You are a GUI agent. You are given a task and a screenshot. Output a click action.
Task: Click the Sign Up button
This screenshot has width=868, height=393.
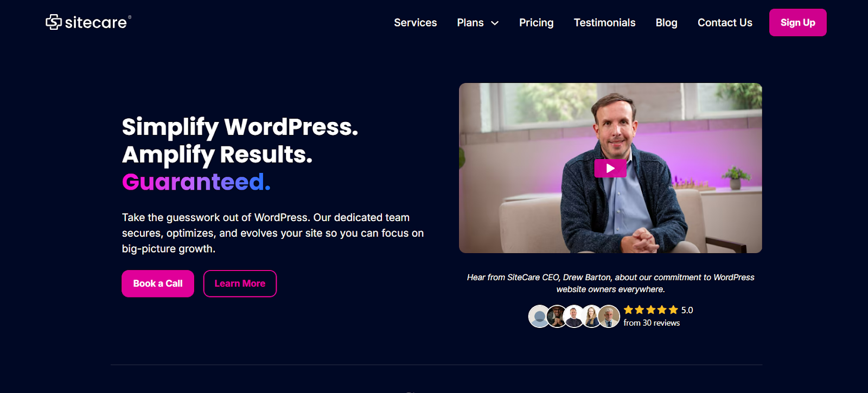click(797, 23)
